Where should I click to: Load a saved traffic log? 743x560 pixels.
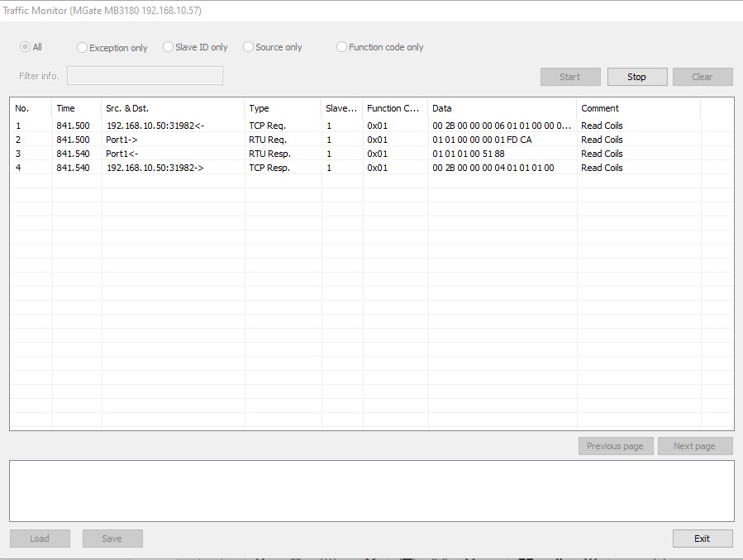[x=40, y=539]
